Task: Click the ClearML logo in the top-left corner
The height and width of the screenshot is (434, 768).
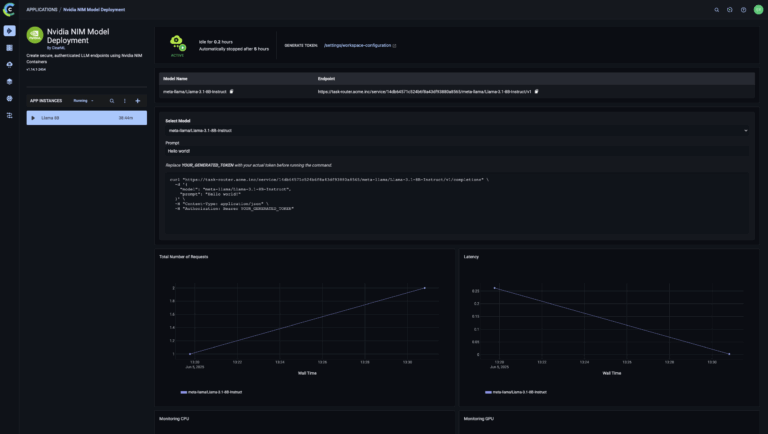Action: pyautogui.click(x=9, y=9)
